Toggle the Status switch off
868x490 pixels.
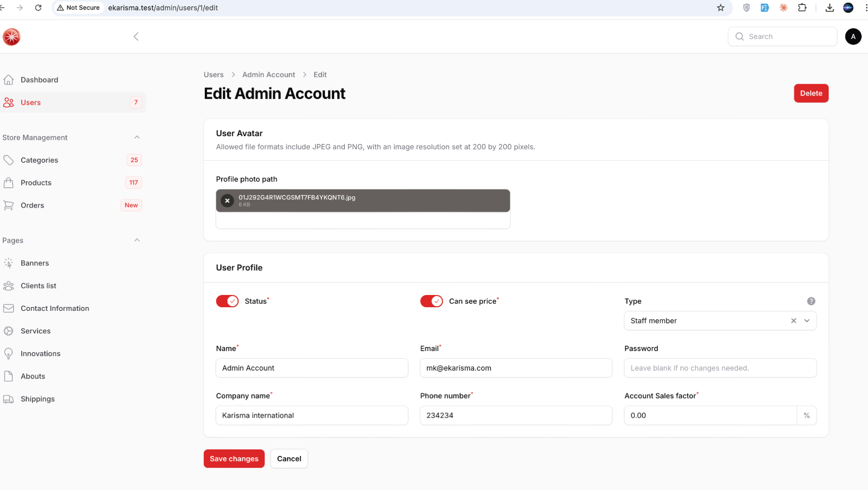pyautogui.click(x=227, y=301)
